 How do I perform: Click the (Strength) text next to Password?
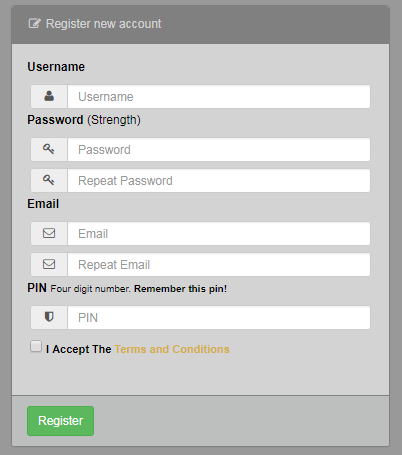click(114, 120)
